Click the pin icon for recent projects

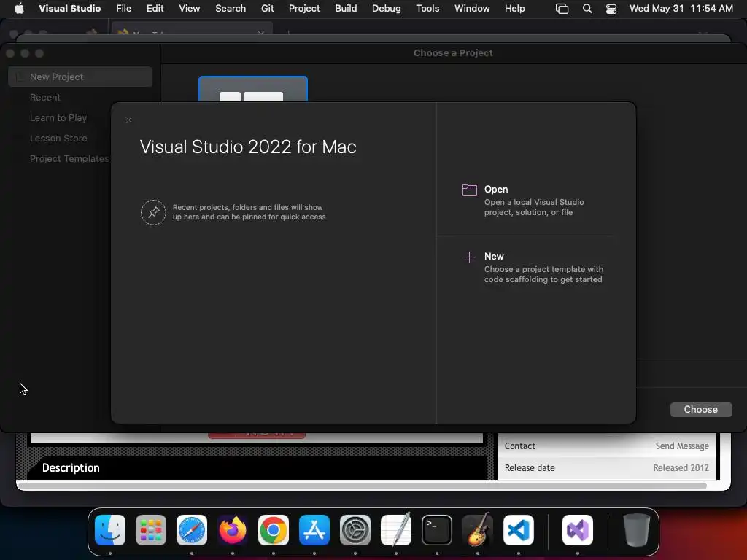point(153,212)
